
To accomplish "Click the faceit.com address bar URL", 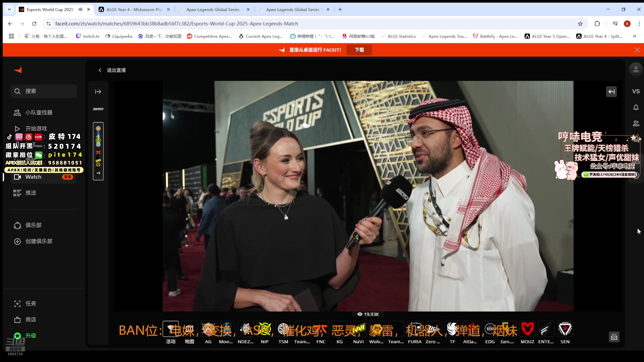I will (x=176, y=24).
